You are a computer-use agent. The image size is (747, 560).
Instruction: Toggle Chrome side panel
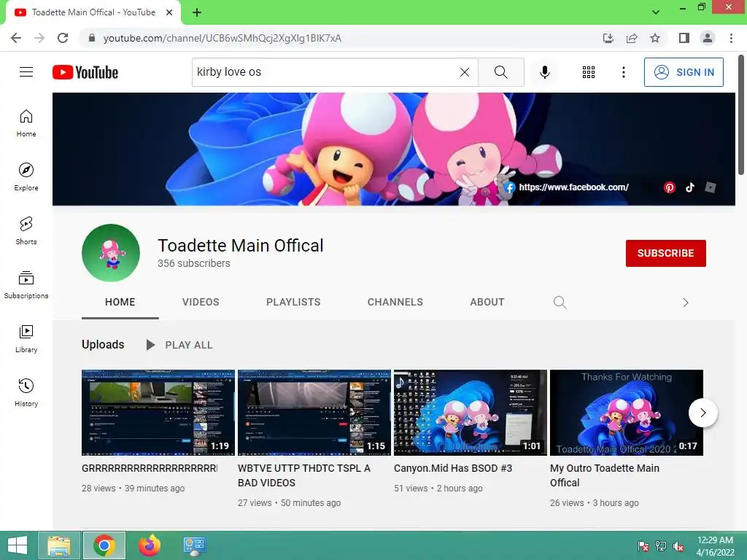684,38
